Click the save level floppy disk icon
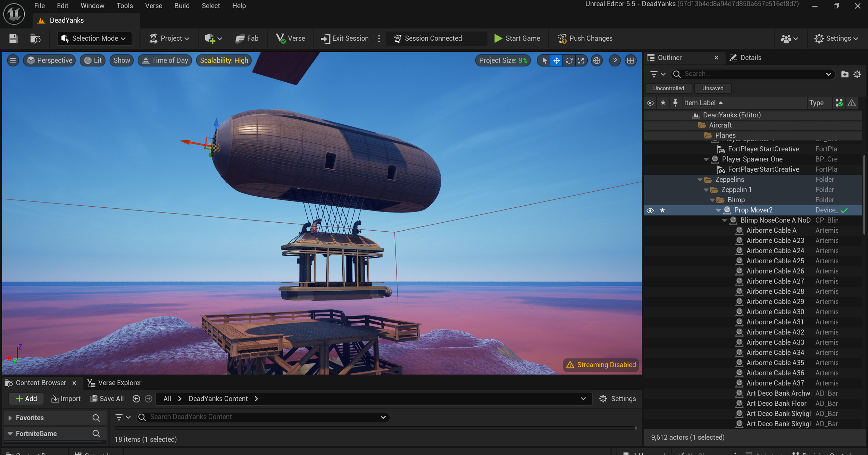 point(13,39)
